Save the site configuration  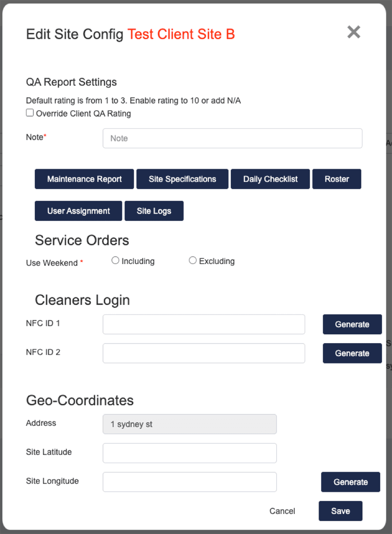point(341,511)
